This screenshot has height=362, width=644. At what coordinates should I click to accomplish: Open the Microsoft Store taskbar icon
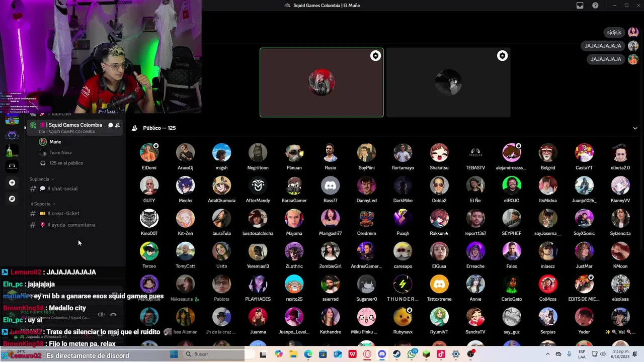click(x=323, y=354)
